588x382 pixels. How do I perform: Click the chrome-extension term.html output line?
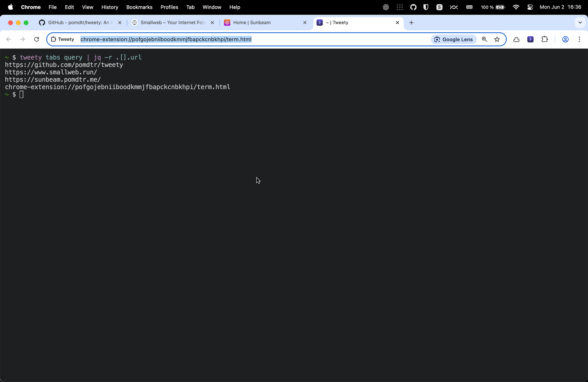(x=118, y=87)
